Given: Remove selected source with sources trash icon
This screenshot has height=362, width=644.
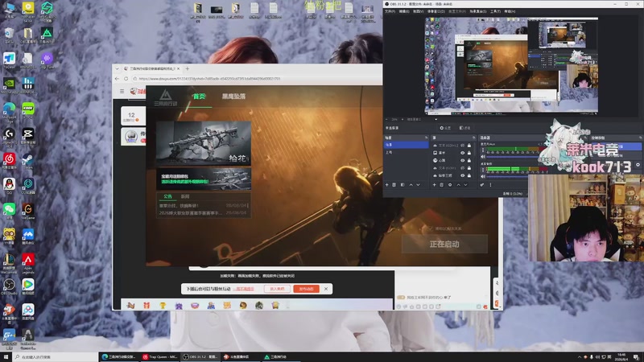Looking at the screenshot, I should pyautogui.click(x=442, y=185).
